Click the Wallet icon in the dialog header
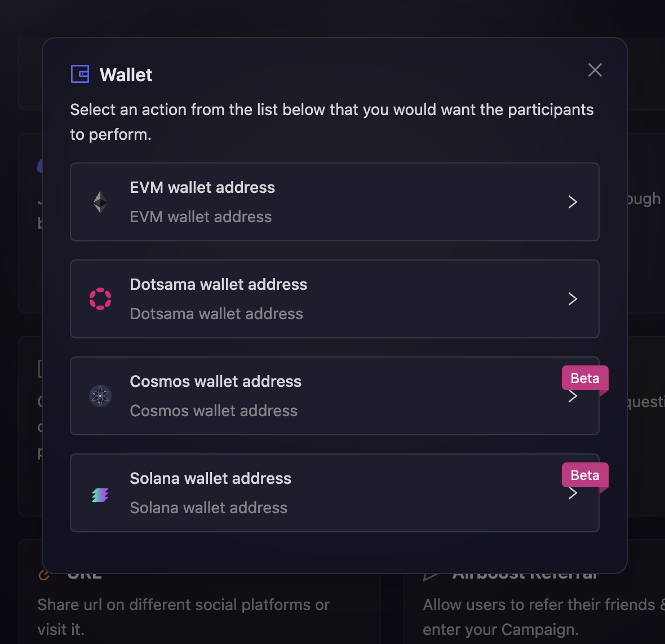The width and height of the screenshot is (665, 644). (80, 74)
